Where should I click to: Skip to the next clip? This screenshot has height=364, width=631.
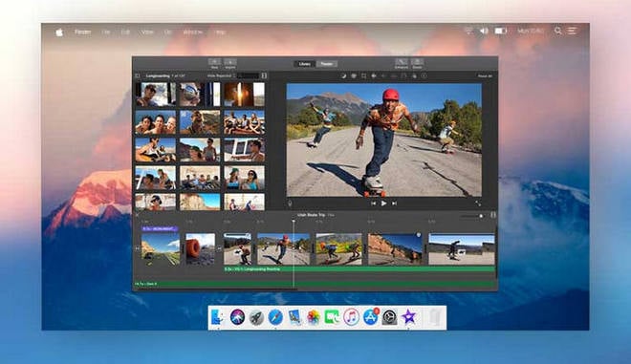pos(394,203)
